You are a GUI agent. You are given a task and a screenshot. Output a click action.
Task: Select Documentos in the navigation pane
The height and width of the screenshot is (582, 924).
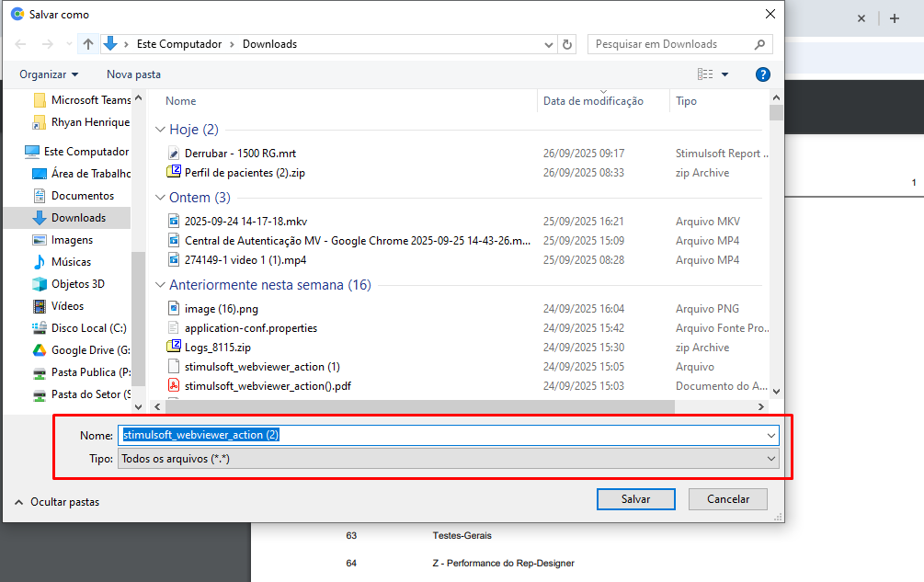tap(82, 196)
